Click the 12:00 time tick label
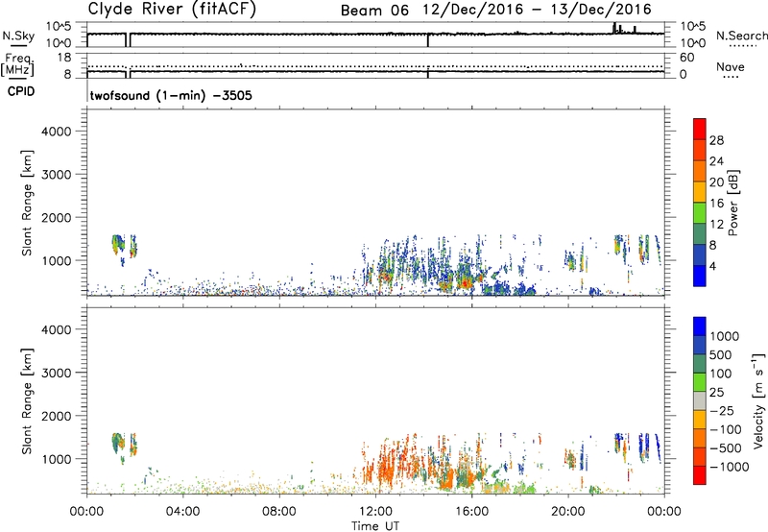 375,512
